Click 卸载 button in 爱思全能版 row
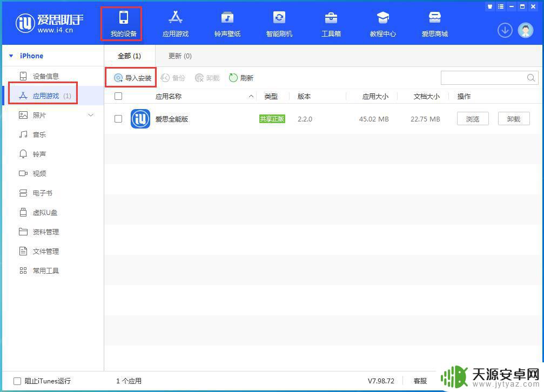Screen dimensions: 544x392 (513, 119)
